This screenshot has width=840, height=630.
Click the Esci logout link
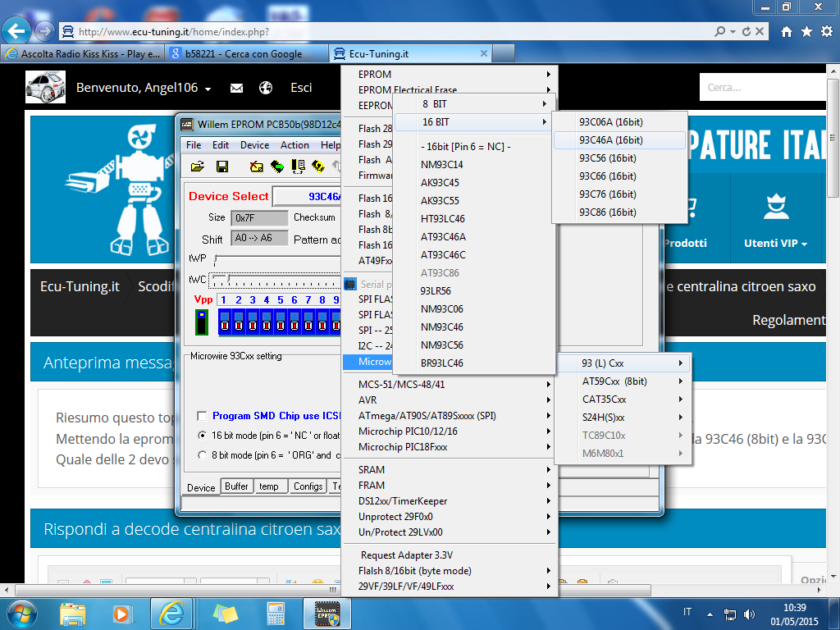301,88
